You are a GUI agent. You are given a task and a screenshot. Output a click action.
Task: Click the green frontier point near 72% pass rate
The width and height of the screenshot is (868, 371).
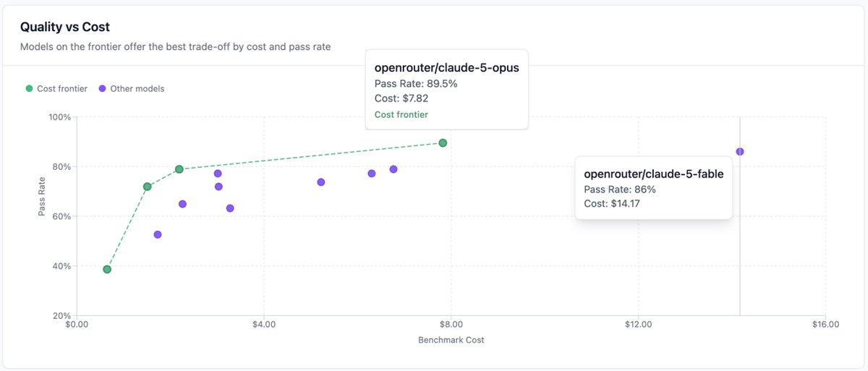click(148, 187)
